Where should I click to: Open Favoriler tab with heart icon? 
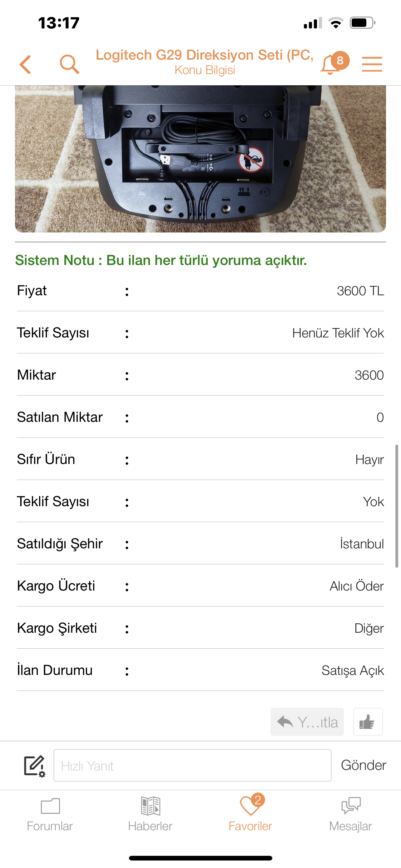pos(250,813)
